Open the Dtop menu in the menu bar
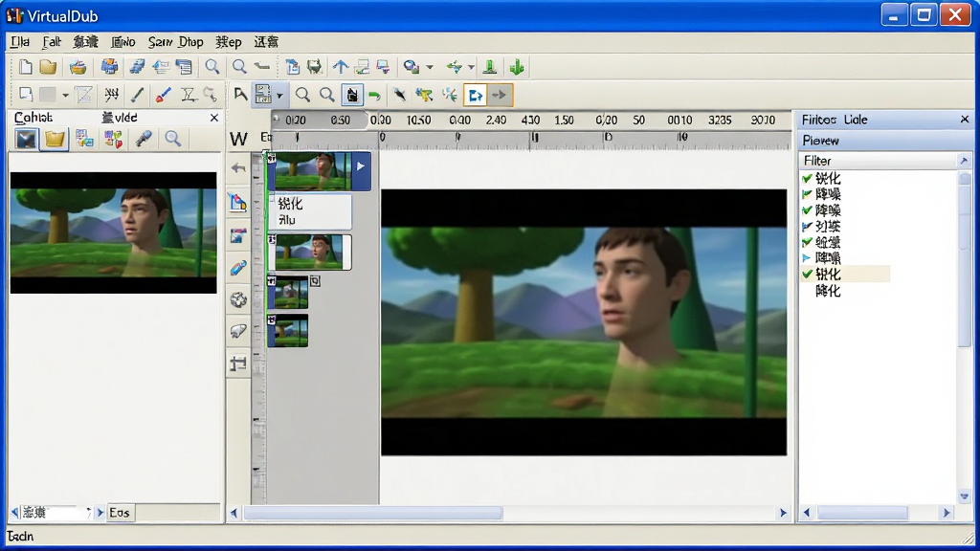 pyautogui.click(x=190, y=42)
